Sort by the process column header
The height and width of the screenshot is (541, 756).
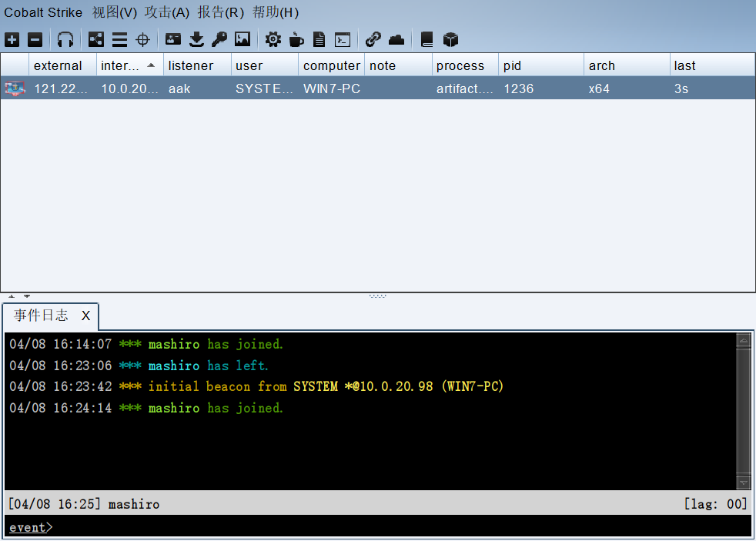(465, 65)
